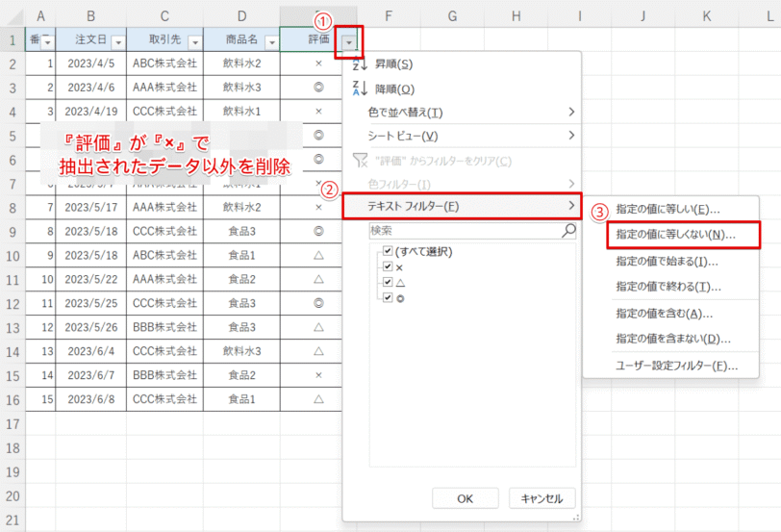The height and width of the screenshot is (532, 781).
Task: Click the filter menu resize grip
Action: [x=576, y=518]
